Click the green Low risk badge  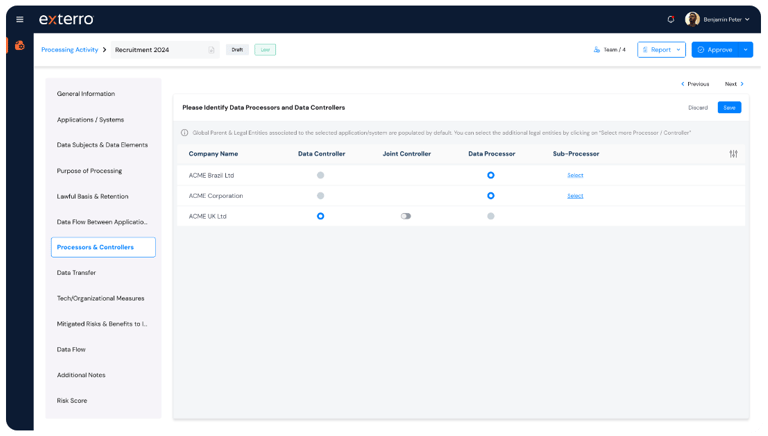point(265,49)
